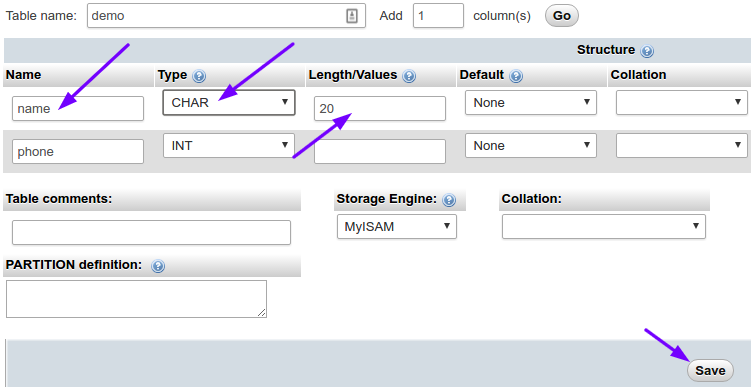Open help icon next to Type header
The image size is (751, 387).
[x=199, y=76]
